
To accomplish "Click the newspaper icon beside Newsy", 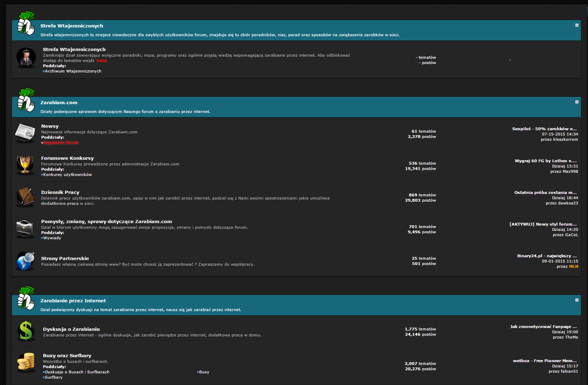I will (x=25, y=132).
